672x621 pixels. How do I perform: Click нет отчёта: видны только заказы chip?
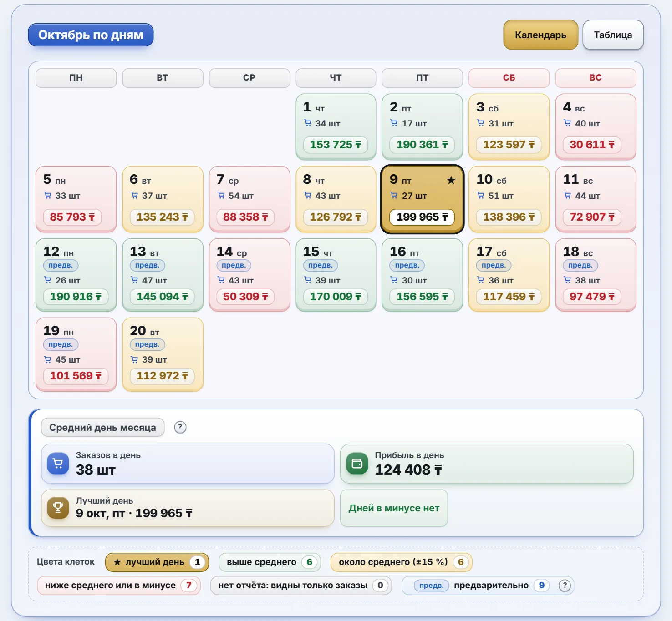(300, 586)
